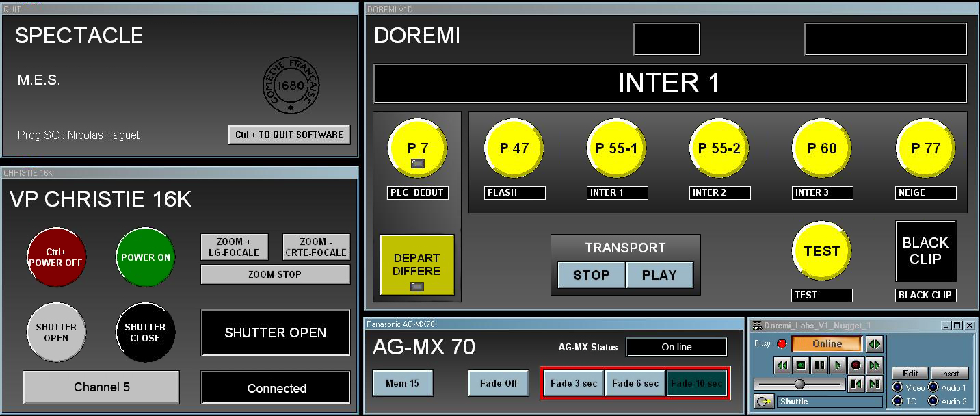Trigger the P 77 NEIGE cue
This screenshot has height=416, width=980.
coord(926,148)
